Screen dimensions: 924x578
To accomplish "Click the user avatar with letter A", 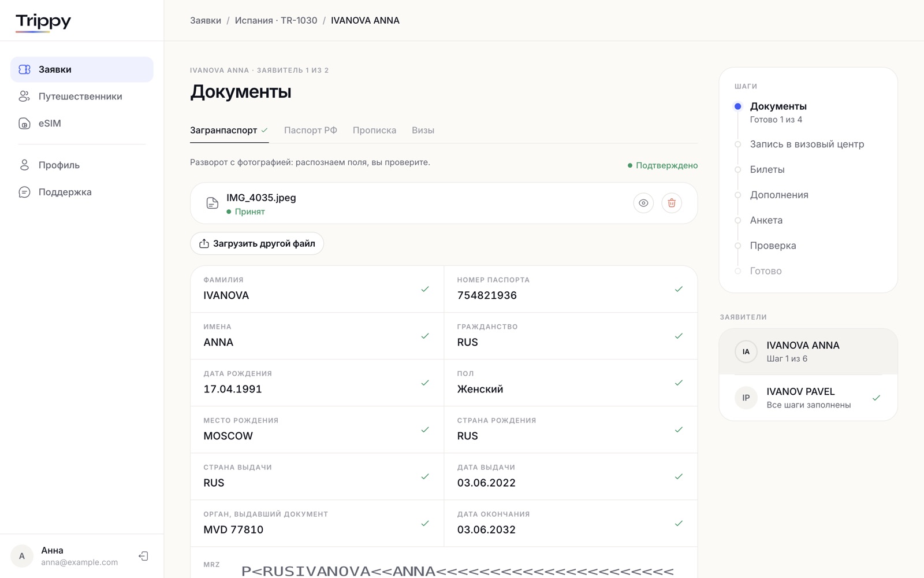I will tap(22, 556).
